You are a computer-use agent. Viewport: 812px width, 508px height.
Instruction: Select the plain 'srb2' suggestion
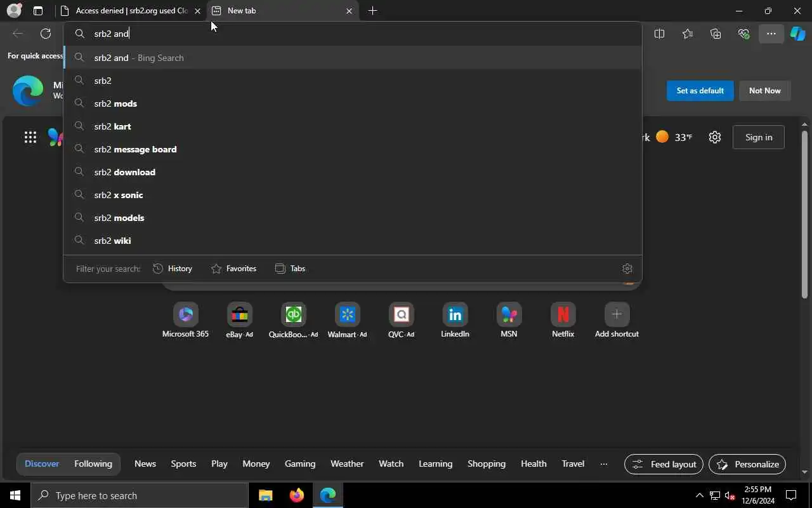[x=352, y=81]
